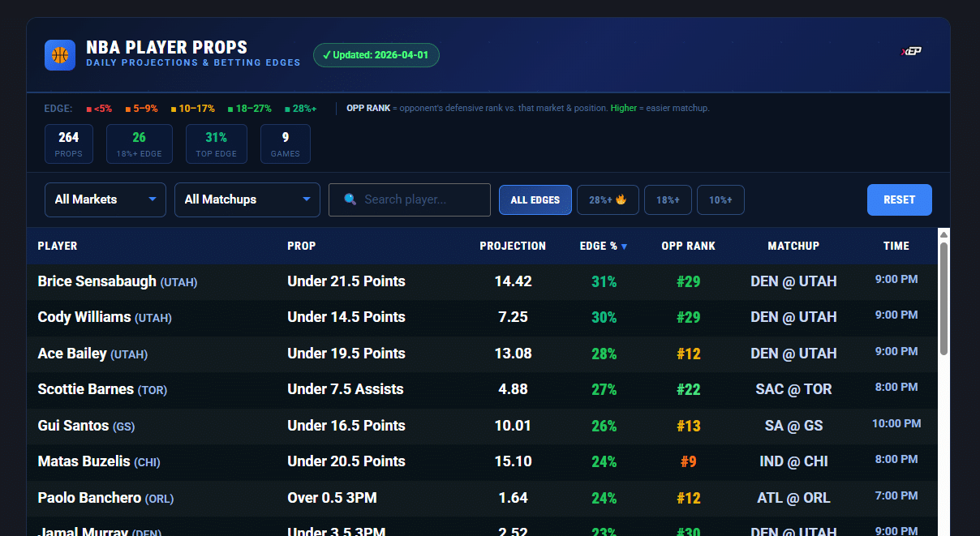Click the red <5% edge legend swatch
Viewport: 980px width, 536px height.
click(89, 109)
